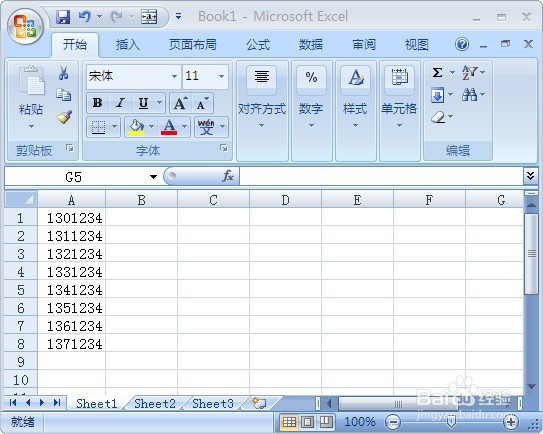The image size is (543, 434).
Task: Toggle Underline formatting
Action: 143,103
